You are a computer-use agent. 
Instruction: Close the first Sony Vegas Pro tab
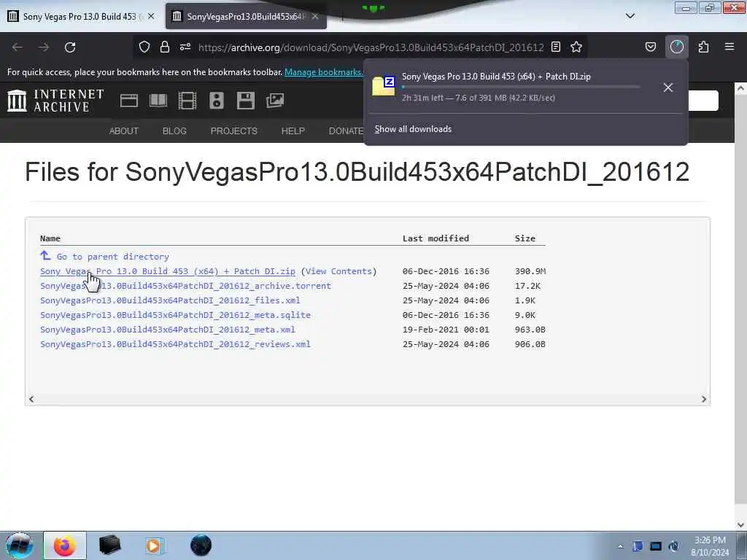pos(151,16)
